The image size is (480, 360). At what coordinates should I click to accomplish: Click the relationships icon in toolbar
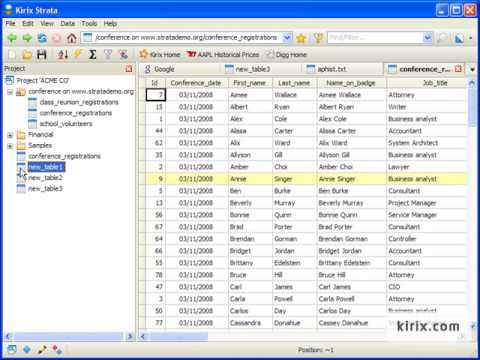(x=123, y=54)
